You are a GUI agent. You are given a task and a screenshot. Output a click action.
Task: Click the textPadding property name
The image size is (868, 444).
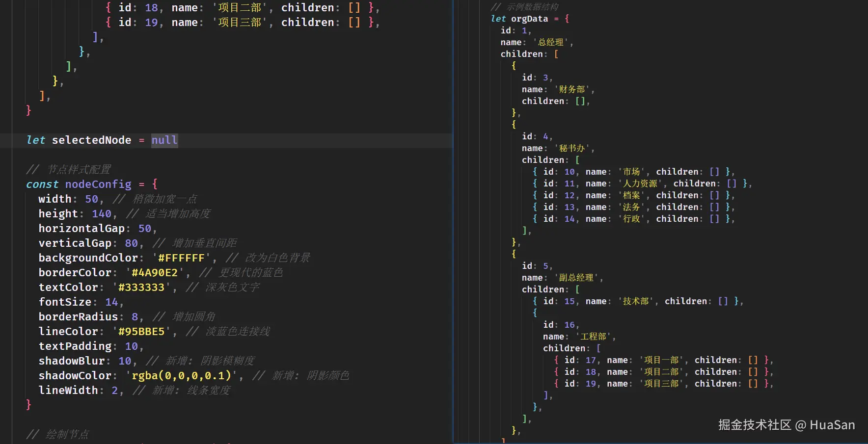[x=75, y=346]
